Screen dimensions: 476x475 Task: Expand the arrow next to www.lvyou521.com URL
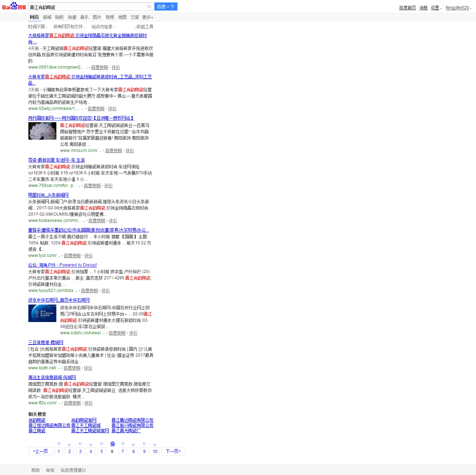[76, 291]
